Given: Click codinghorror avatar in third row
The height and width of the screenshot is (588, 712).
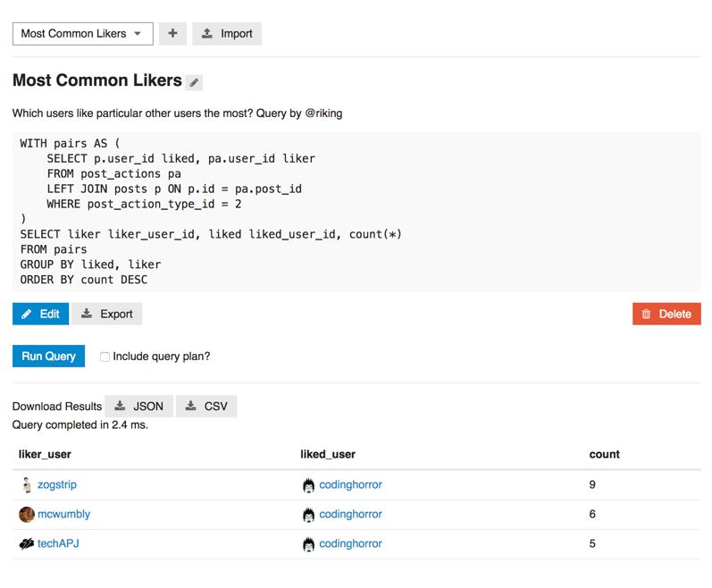Looking at the screenshot, I should (308, 543).
